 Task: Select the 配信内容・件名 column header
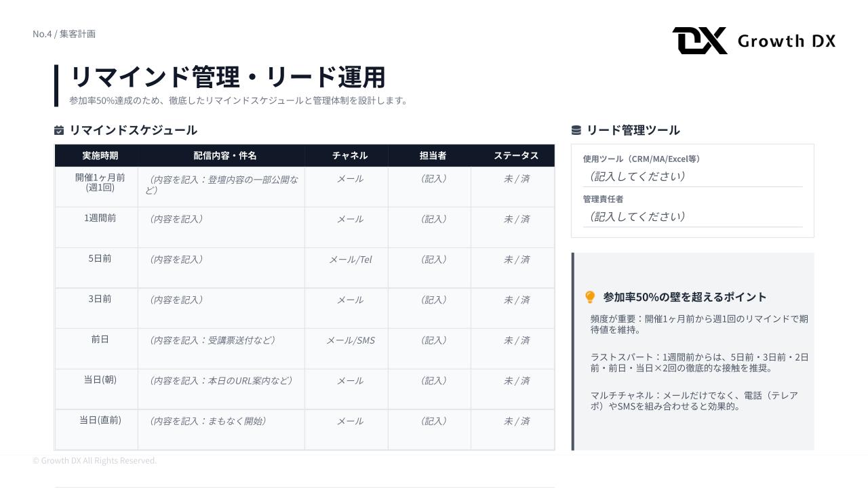pos(224,156)
